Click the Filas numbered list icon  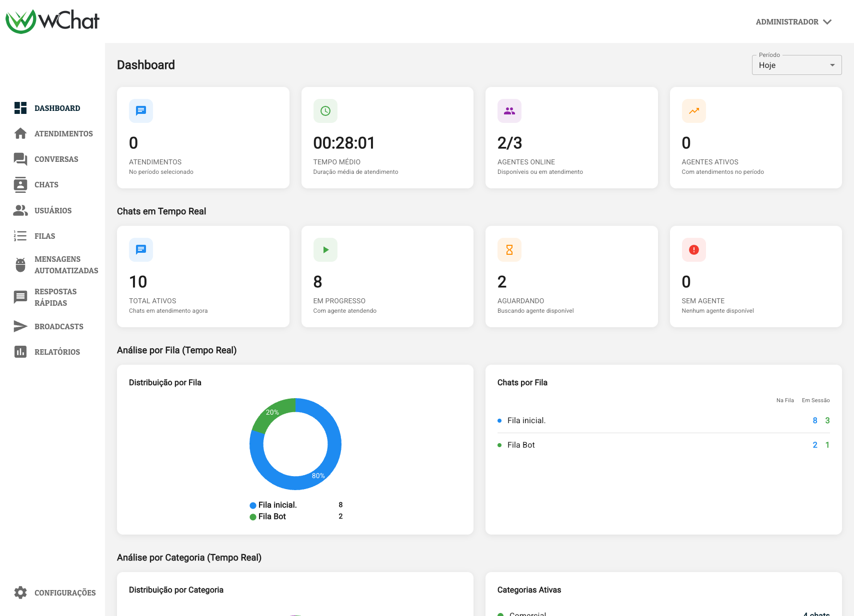[20, 236]
